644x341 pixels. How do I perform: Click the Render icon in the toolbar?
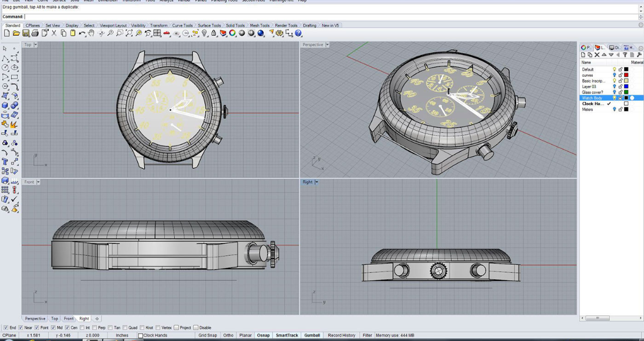(261, 33)
